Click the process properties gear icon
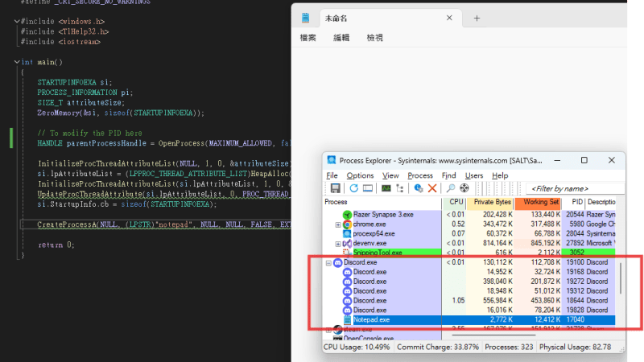The image size is (644, 362). coord(418,188)
